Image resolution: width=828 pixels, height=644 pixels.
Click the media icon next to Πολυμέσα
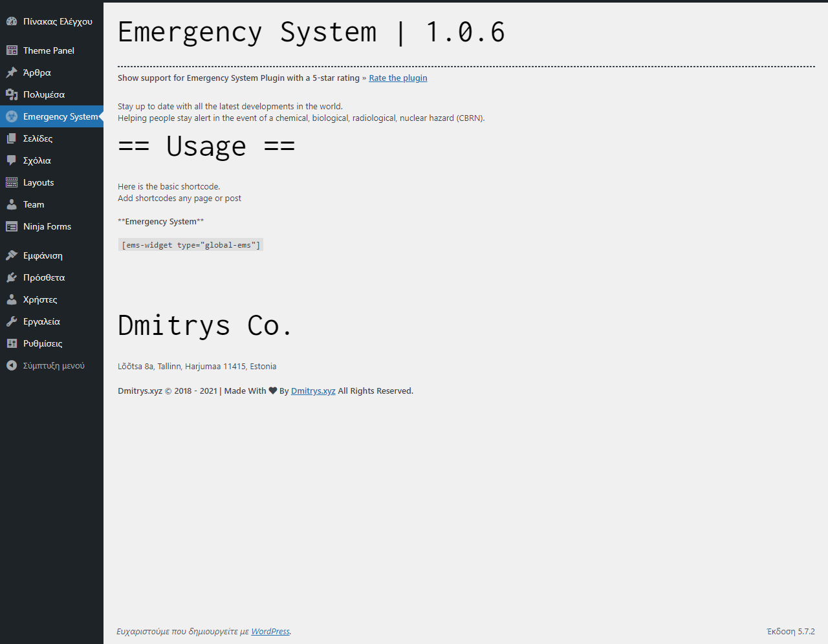click(x=12, y=94)
